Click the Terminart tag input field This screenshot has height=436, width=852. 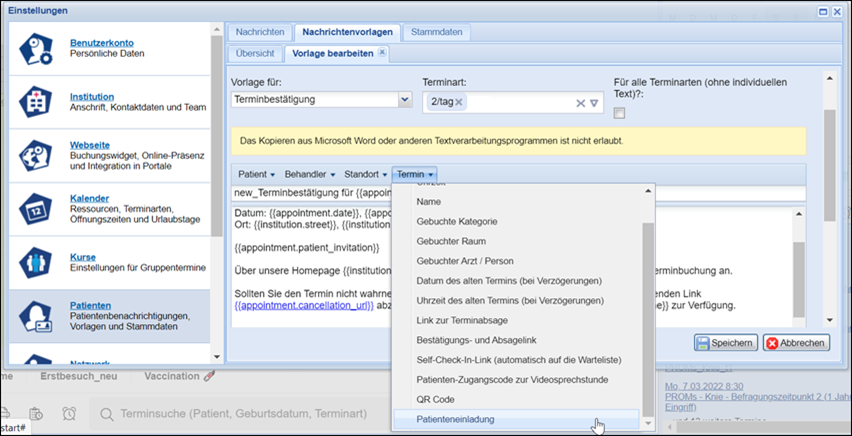(x=513, y=102)
